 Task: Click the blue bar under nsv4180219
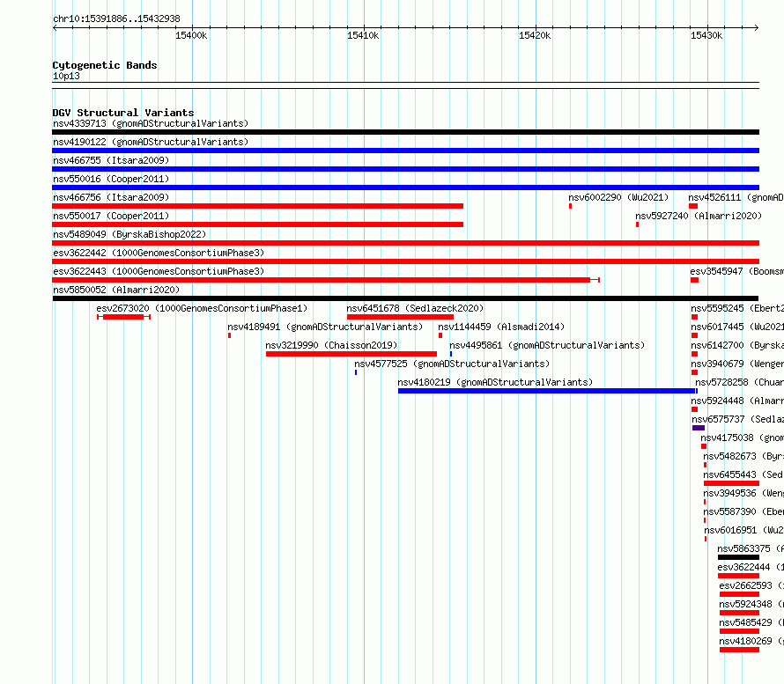548,391
